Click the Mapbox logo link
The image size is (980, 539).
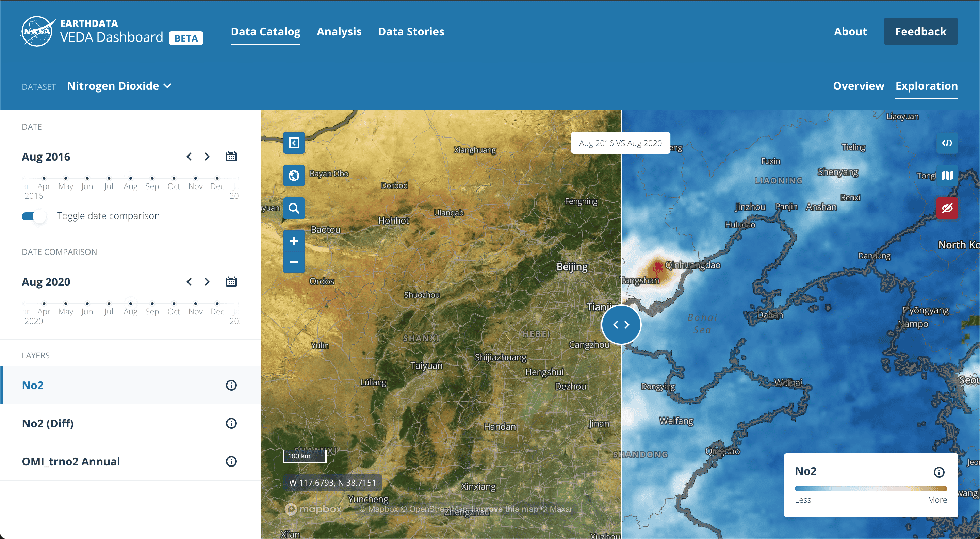click(x=313, y=509)
